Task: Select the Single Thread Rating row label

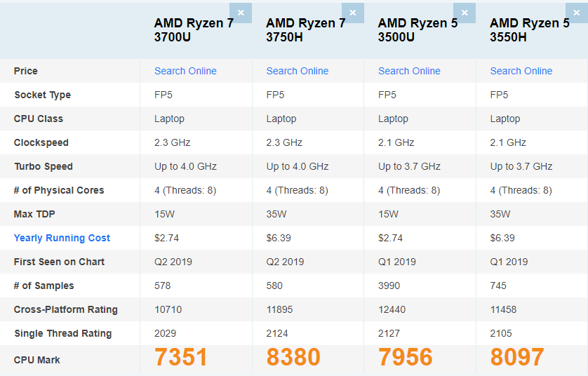Action: click(62, 333)
